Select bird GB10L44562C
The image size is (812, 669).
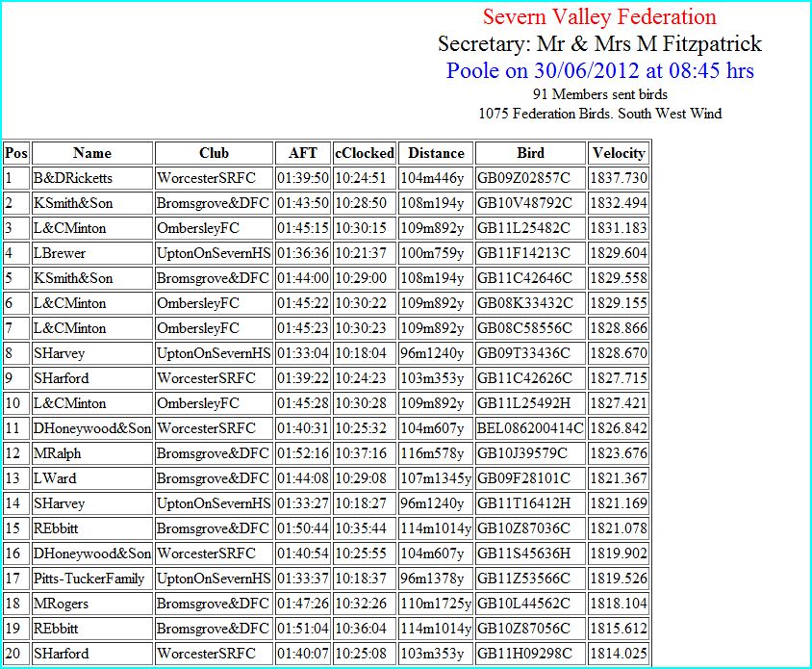(x=523, y=604)
